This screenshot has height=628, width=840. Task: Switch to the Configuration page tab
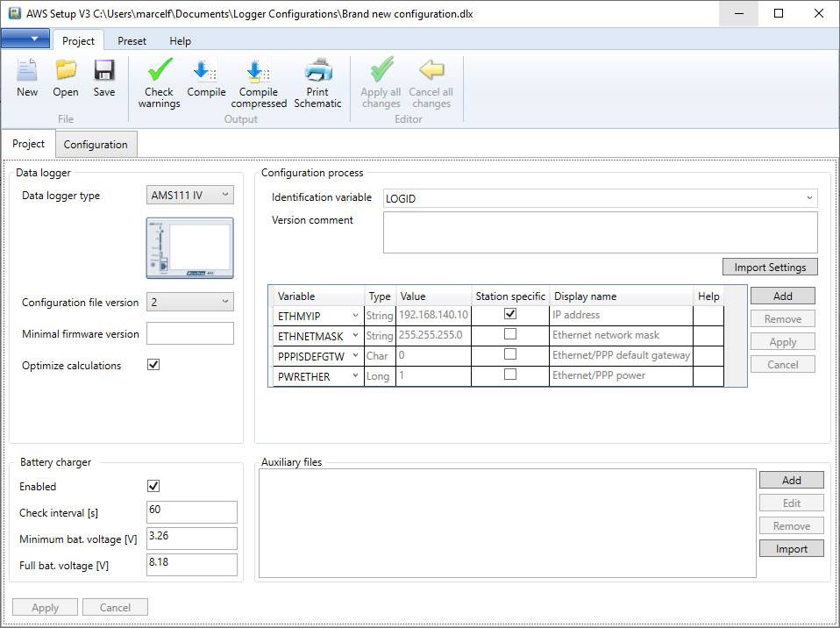(96, 145)
